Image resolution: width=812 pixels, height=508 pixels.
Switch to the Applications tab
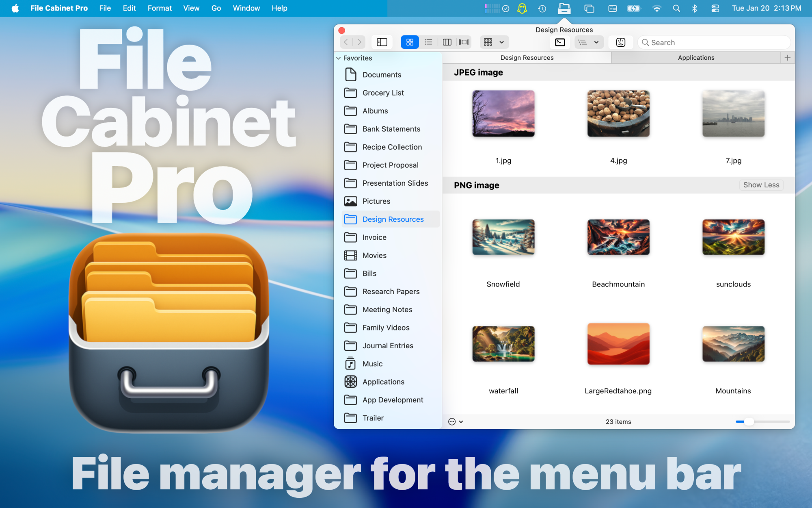pos(695,57)
